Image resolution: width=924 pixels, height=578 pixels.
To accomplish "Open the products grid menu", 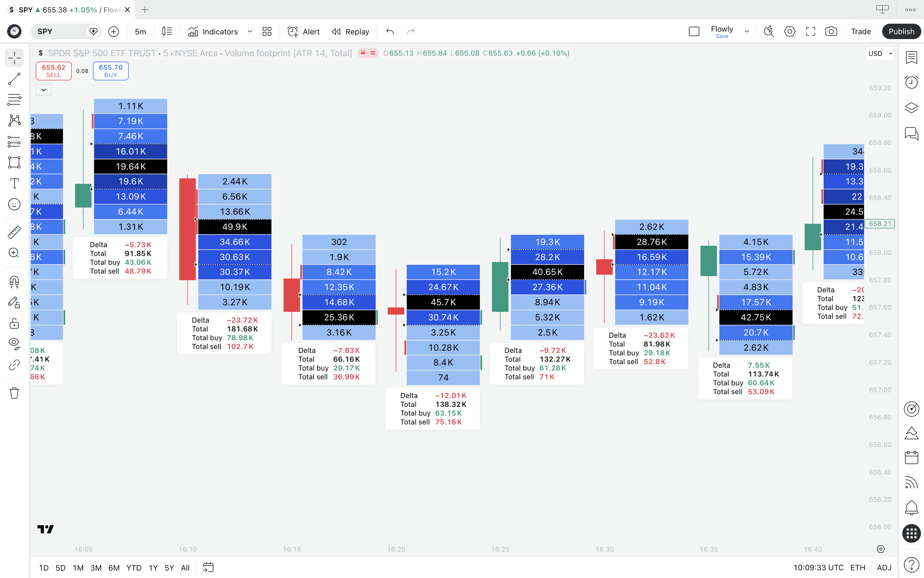I will click(911, 533).
